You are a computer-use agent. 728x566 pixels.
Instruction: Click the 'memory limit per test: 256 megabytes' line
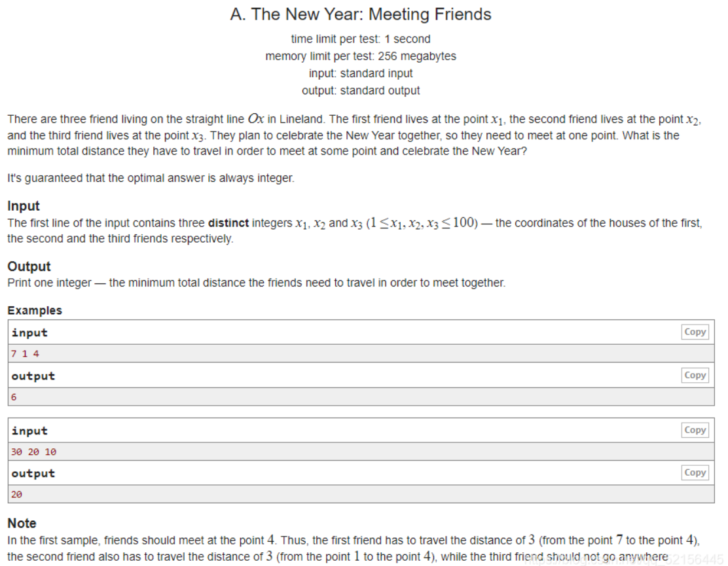pos(361,56)
